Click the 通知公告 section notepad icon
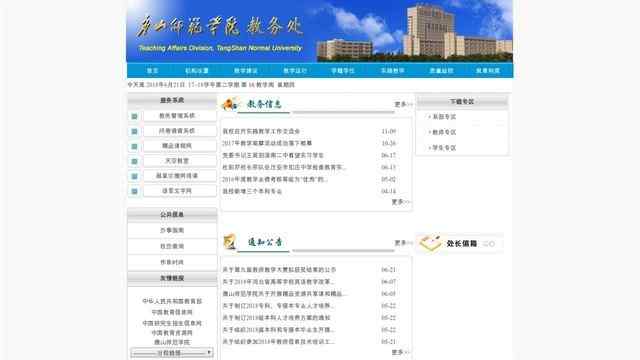This screenshot has width=640, height=360. pos(229,241)
